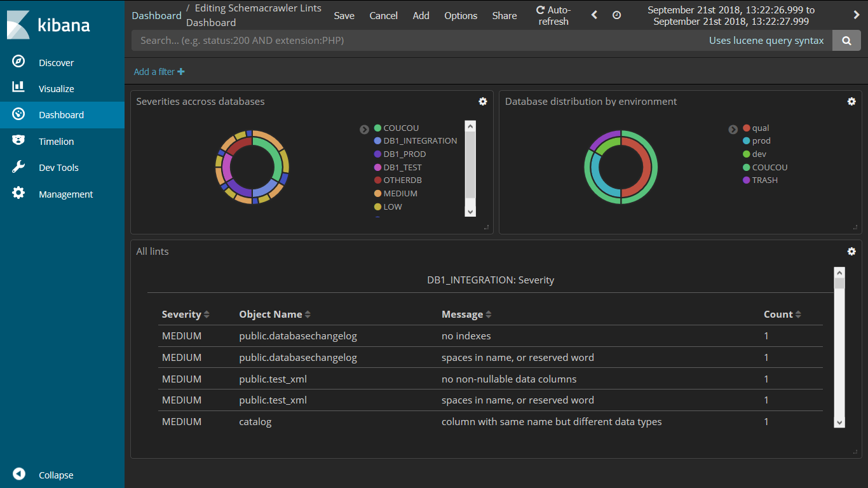868x488 pixels.
Task: Click legend scrollbar up arrow
Action: pyautogui.click(x=470, y=126)
